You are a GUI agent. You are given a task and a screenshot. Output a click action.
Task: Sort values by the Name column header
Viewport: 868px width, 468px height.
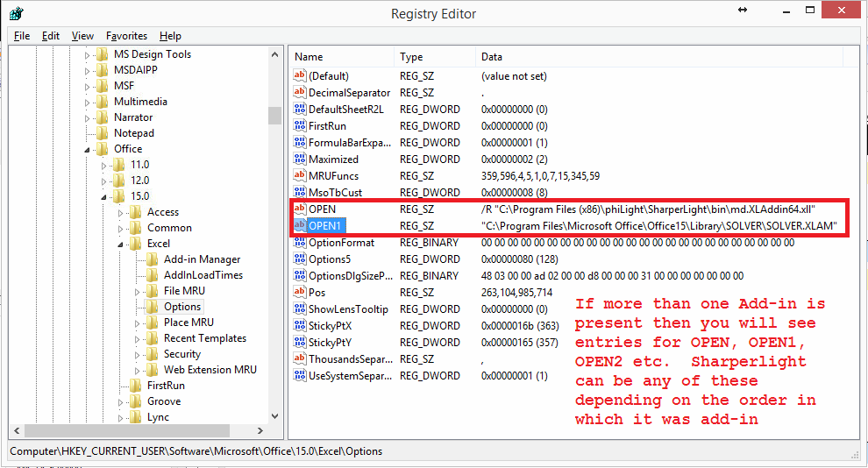click(x=341, y=56)
